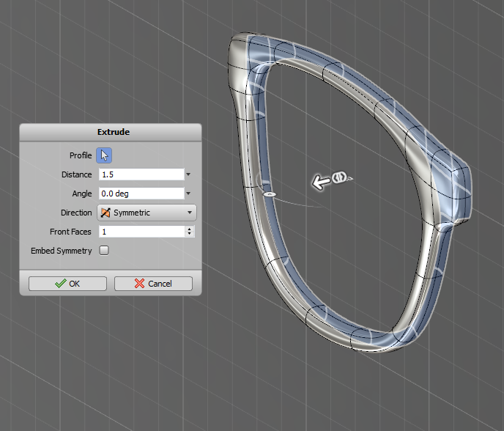
Task: Increase Front Faces with the up stepper
Action: 190,229
